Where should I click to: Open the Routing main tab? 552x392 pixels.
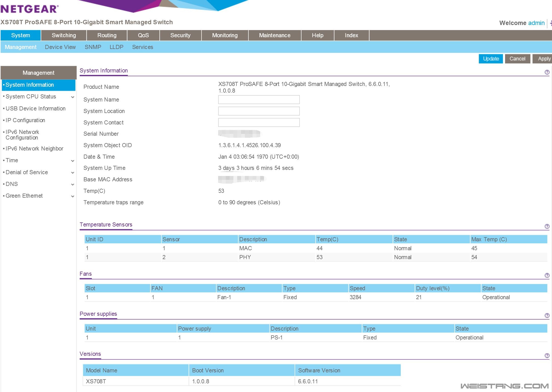point(107,35)
